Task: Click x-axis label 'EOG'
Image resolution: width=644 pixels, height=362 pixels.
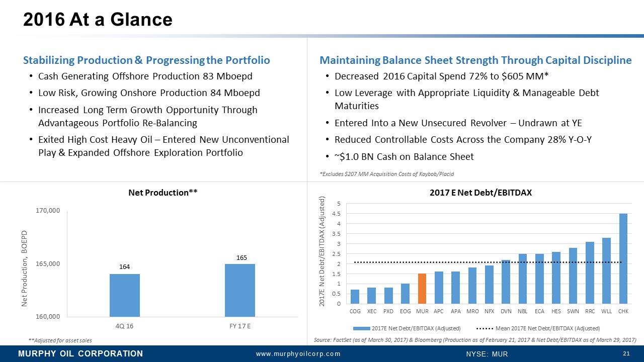Action: pyautogui.click(x=406, y=312)
